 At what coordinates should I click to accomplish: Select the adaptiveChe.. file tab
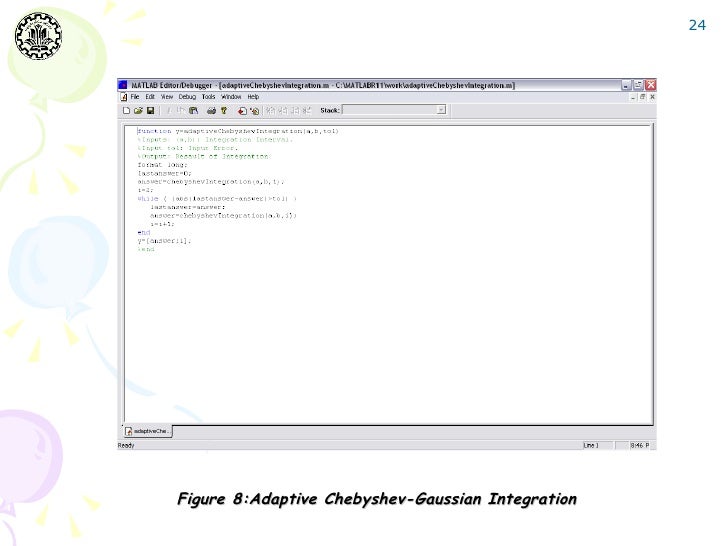pos(148,431)
